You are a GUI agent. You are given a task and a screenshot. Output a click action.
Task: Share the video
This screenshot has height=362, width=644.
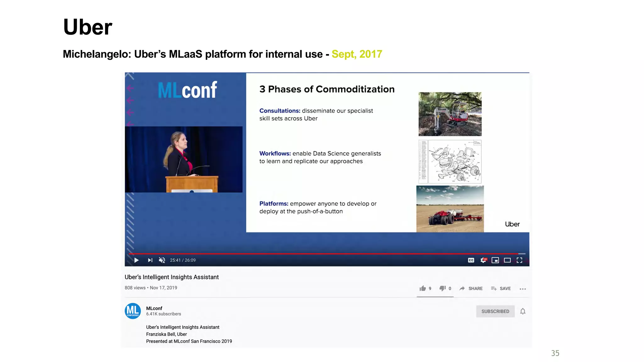point(471,288)
